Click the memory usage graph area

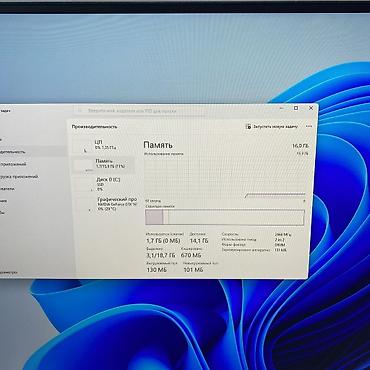(x=225, y=177)
